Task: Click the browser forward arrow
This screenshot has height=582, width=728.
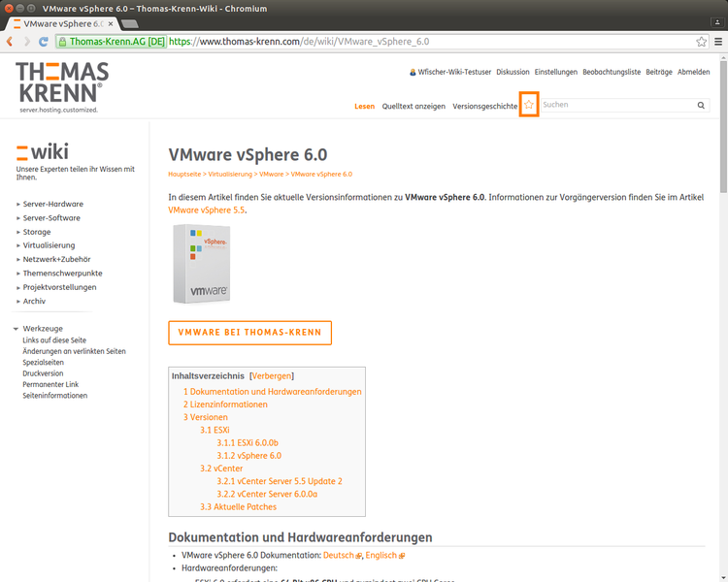Action: pyautogui.click(x=27, y=42)
